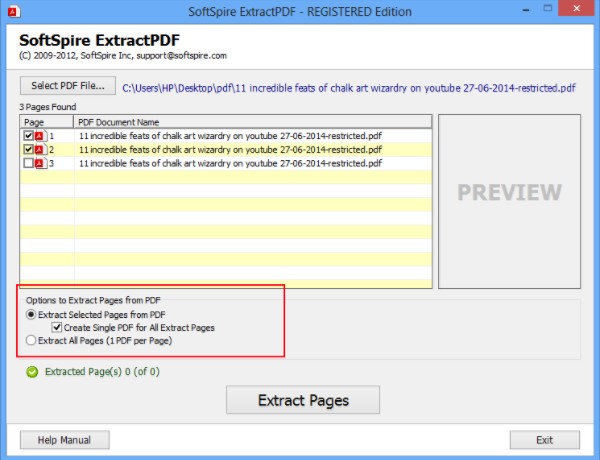Uncheck the page 1 checkbox
This screenshot has width=600, height=460.
tap(28, 135)
